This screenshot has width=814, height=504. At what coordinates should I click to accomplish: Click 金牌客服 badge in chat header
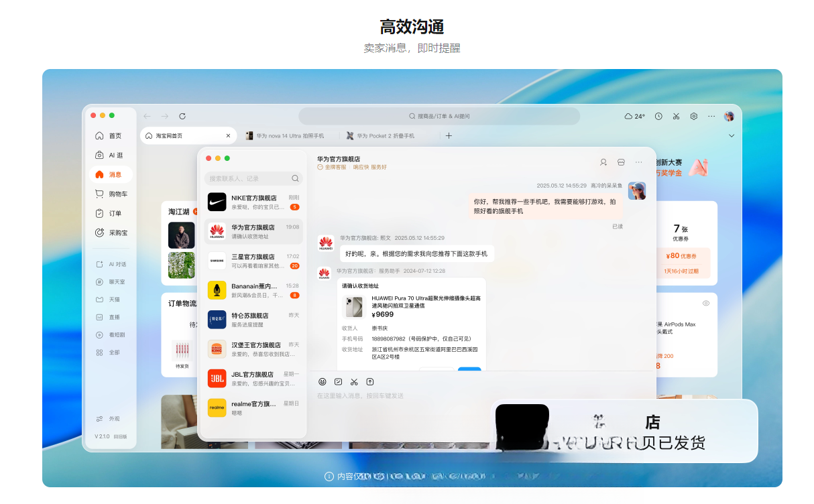point(332,167)
